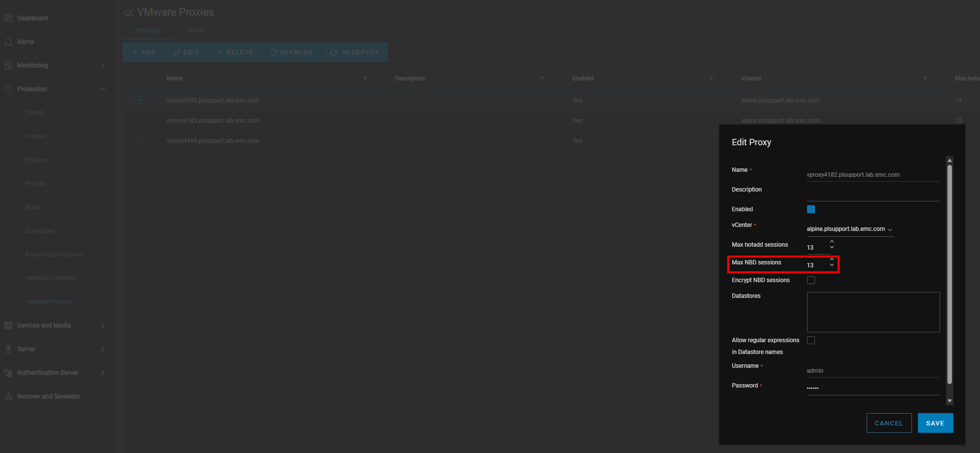Open Probes under Protection

(35, 184)
